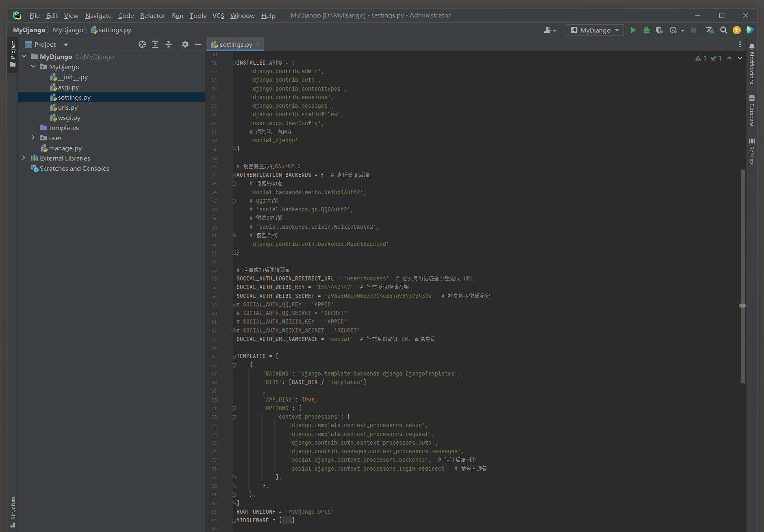The image size is (764, 532).
Task: Open the profiler run icon
Action: (673, 30)
